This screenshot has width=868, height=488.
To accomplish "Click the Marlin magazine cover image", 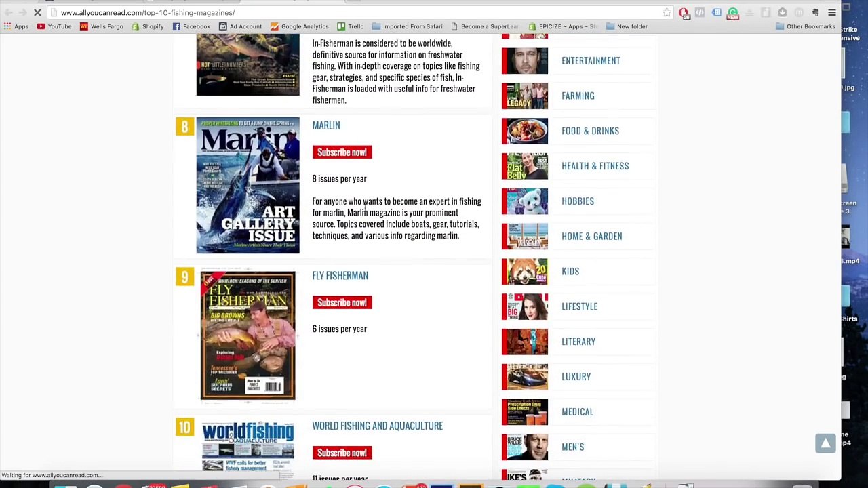I will pos(248,186).
